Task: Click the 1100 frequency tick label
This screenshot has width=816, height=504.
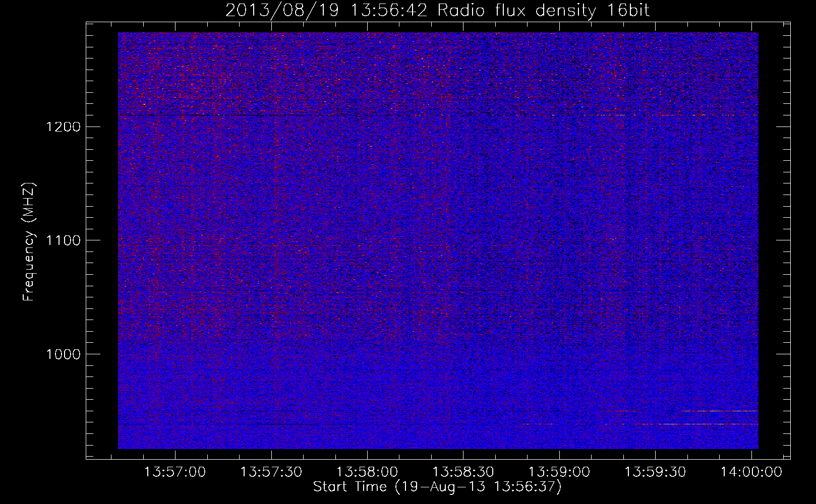Action: (63, 240)
